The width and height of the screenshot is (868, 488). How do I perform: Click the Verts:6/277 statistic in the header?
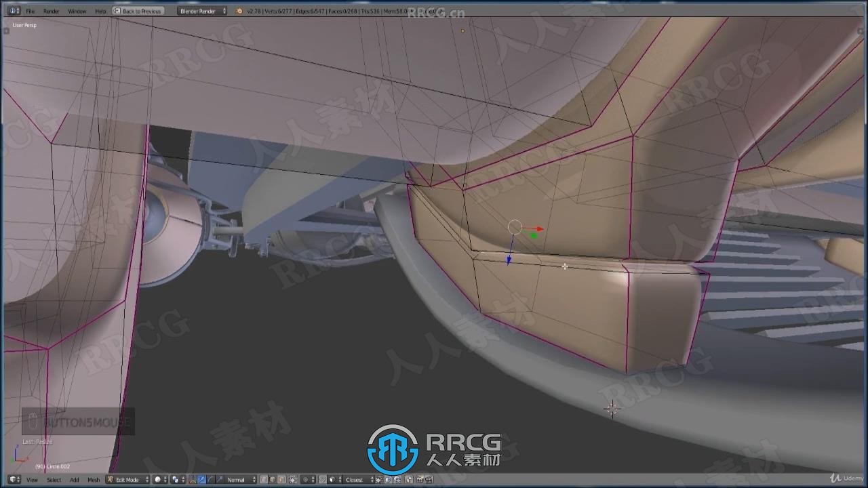pos(278,12)
